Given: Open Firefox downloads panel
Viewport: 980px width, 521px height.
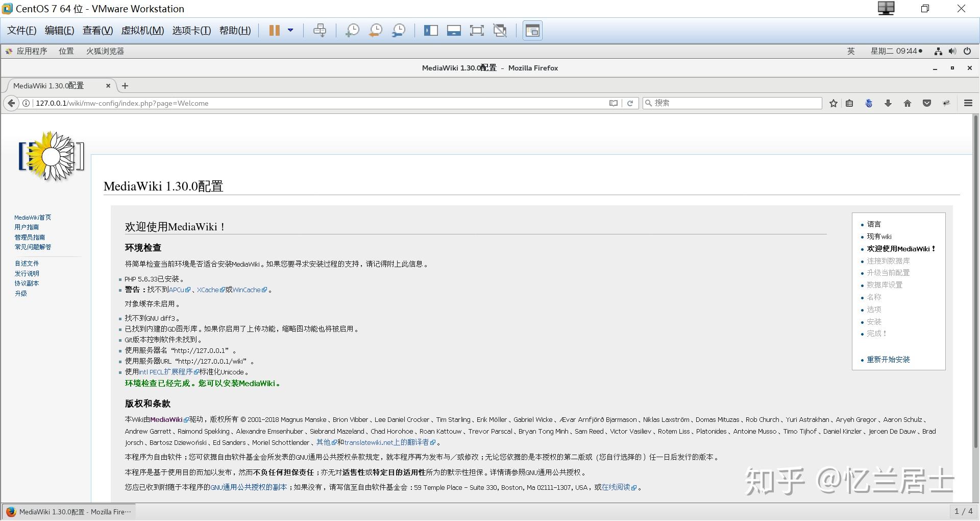Looking at the screenshot, I should tap(888, 103).
